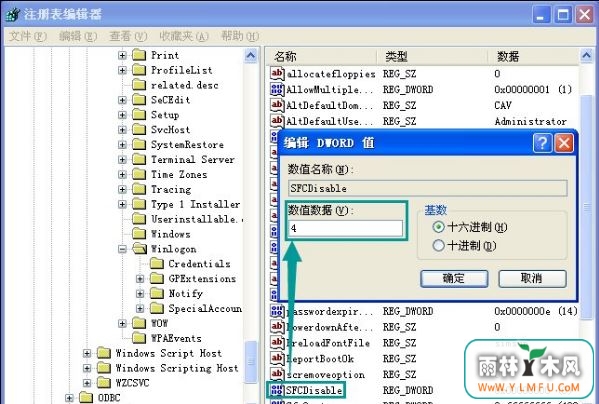This screenshot has height=404, width=599.
Task: Expand the WZCSVC tree node
Action: [87, 383]
